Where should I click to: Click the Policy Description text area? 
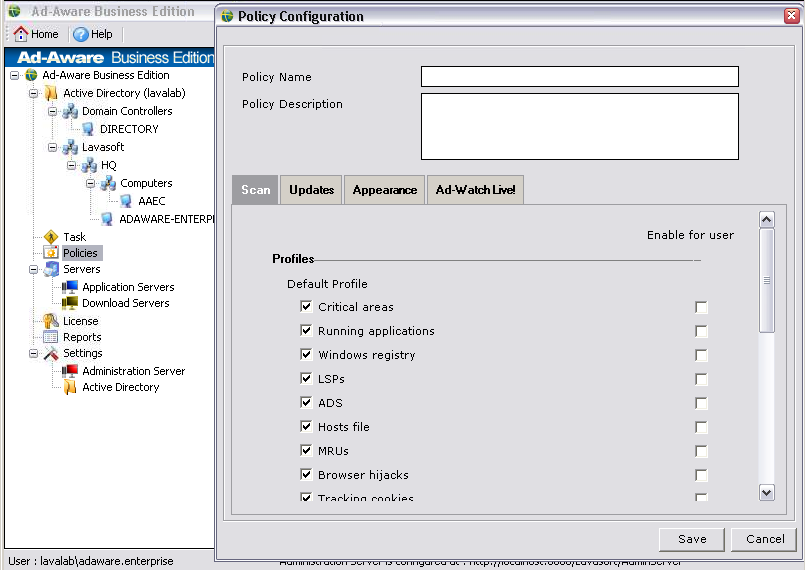pos(580,126)
